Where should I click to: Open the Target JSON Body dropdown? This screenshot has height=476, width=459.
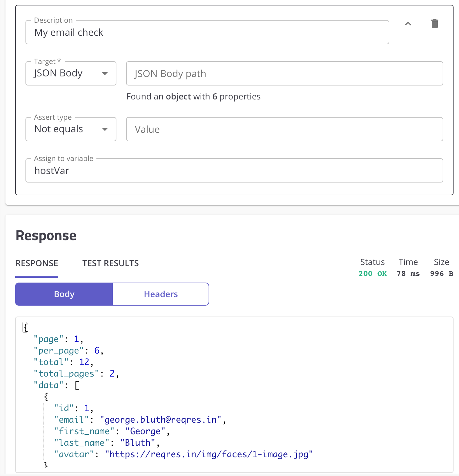[71, 73]
